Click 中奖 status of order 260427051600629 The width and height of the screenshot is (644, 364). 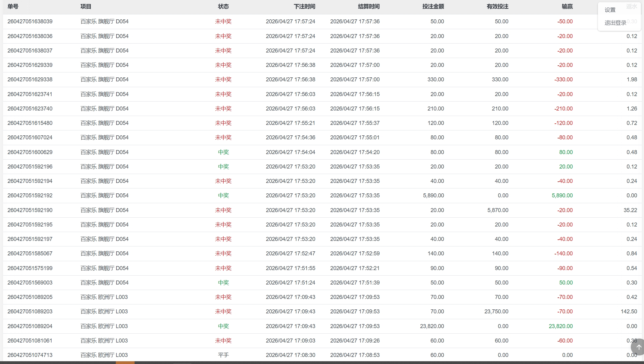[x=223, y=152]
